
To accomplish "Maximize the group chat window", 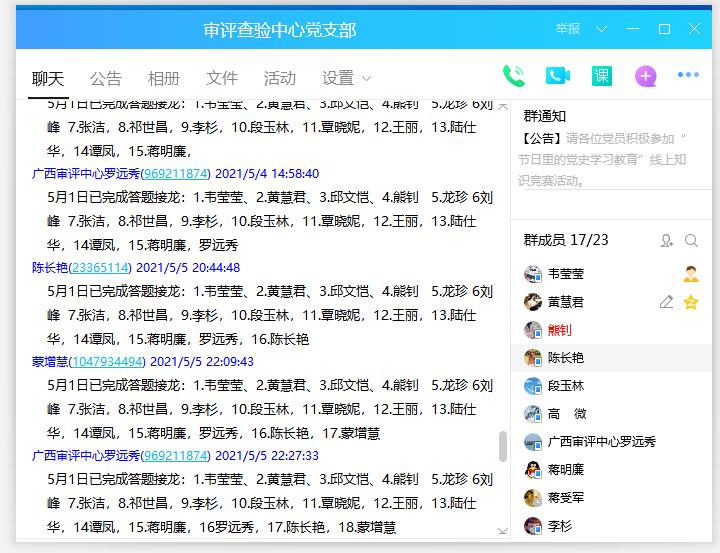I will (x=664, y=29).
